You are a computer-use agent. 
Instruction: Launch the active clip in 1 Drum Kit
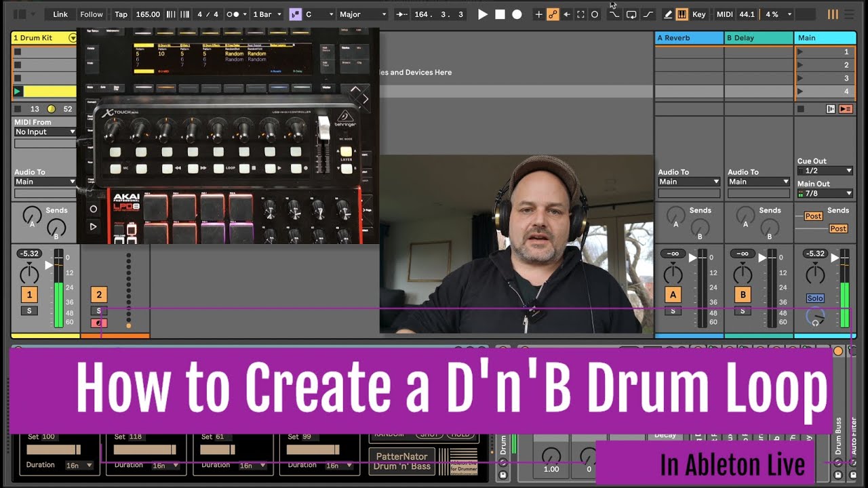[18, 91]
